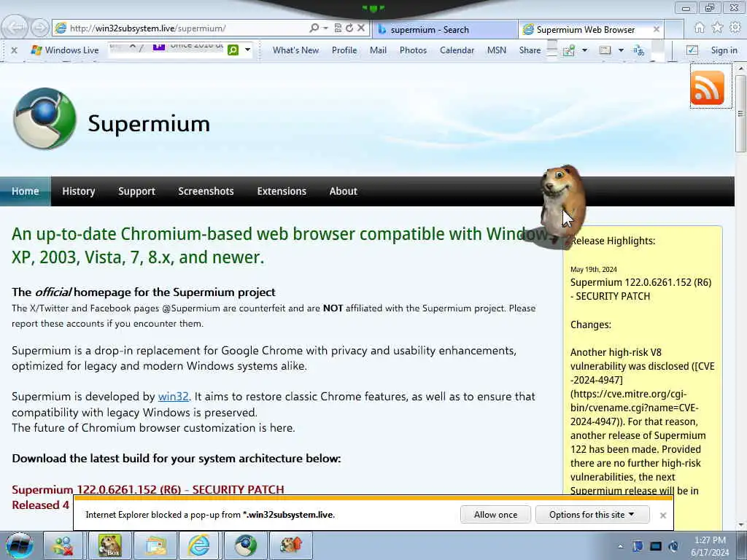The width and height of the screenshot is (747, 560).
Task: Click the browser Forward arrow button
Action: tap(40, 28)
